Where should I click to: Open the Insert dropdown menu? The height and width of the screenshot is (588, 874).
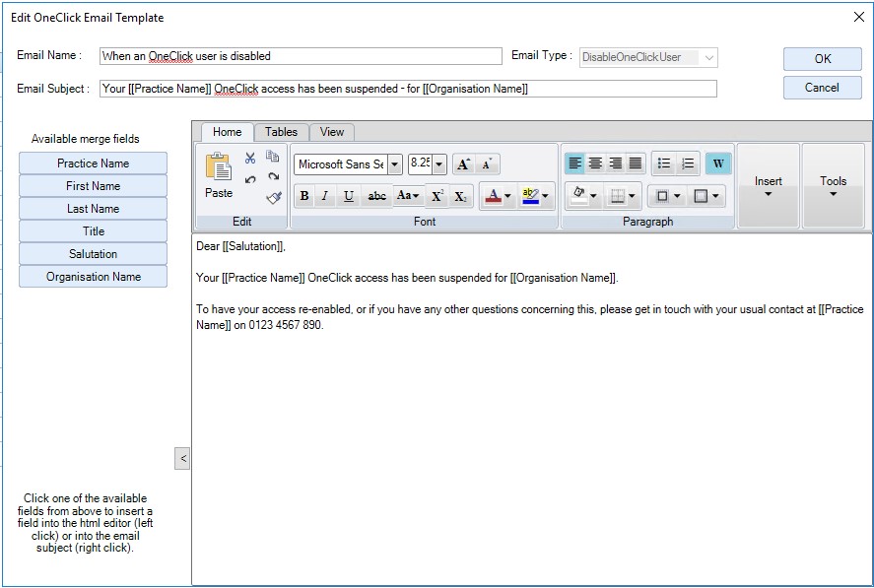[769, 186]
